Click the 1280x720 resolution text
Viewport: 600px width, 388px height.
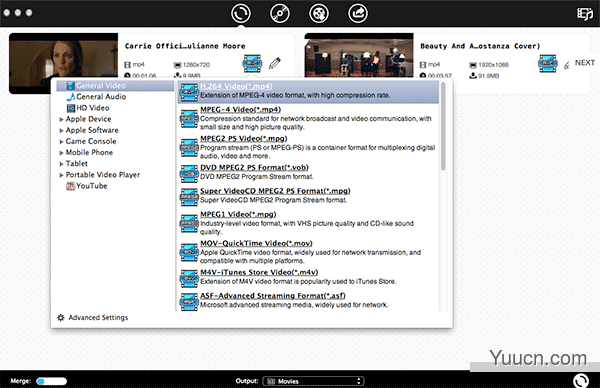(196, 65)
